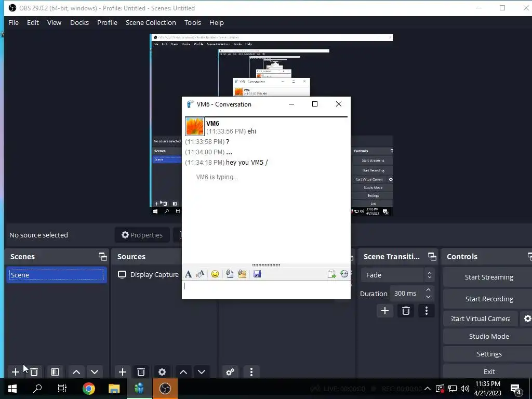Remove the selected scene with the trash icon
The height and width of the screenshot is (399, 532).
click(x=34, y=372)
